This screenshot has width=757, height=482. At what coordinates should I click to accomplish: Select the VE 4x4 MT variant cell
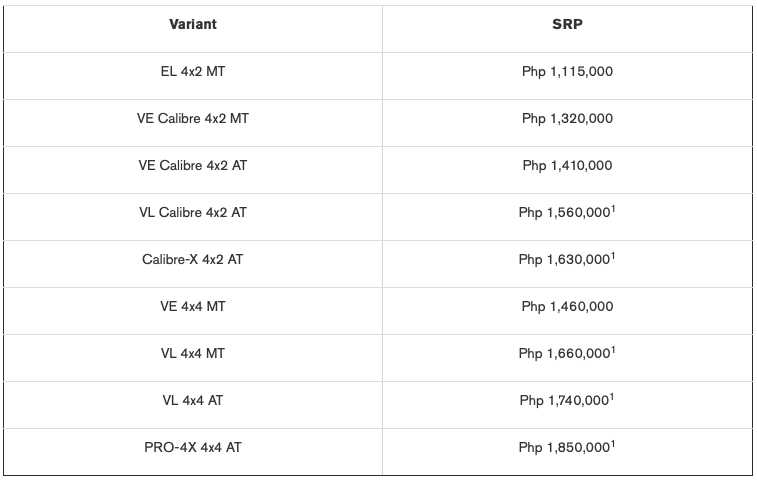click(193, 306)
